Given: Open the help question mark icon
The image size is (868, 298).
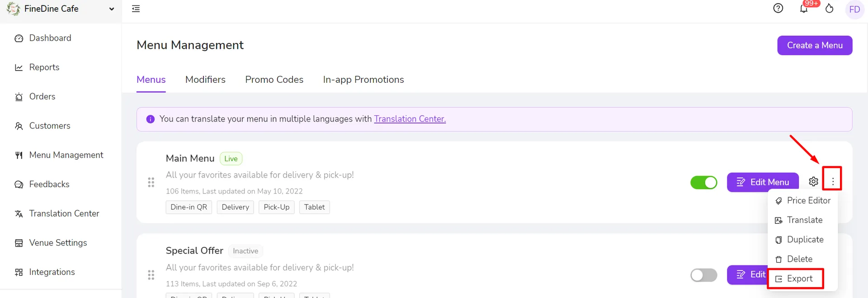Looking at the screenshot, I should pyautogui.click(x=778, y=8).
